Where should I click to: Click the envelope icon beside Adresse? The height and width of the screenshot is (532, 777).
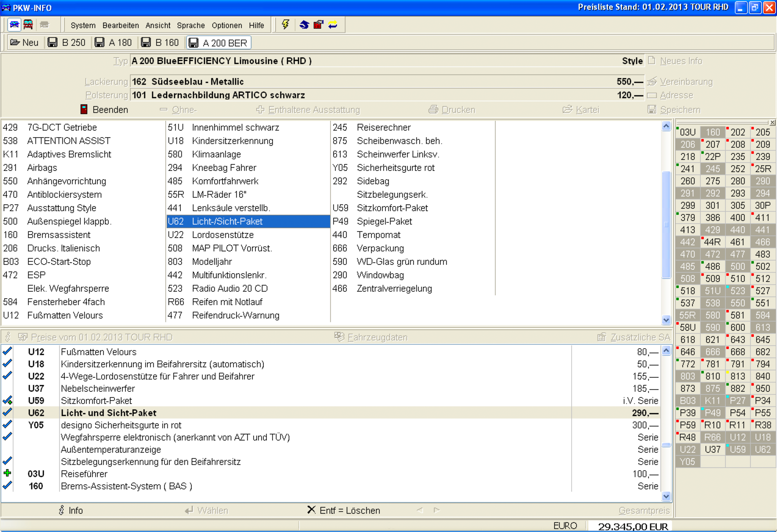[652, 95]
